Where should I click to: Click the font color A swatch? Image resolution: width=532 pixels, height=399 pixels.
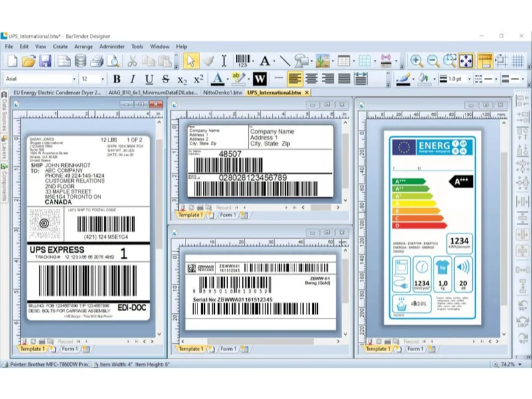click(217, 79)
